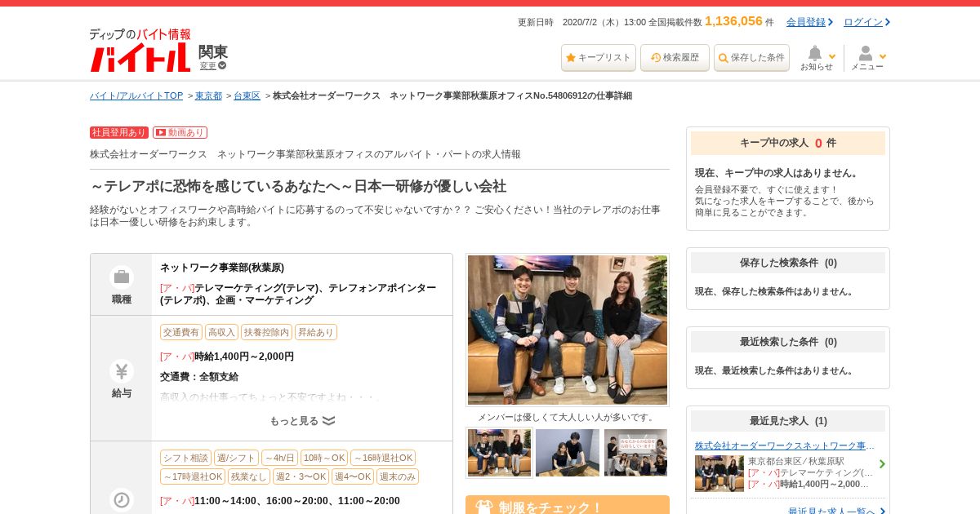Open the 東京都 breadcrumb link
980x514 pixels.
tap(208, 95)
